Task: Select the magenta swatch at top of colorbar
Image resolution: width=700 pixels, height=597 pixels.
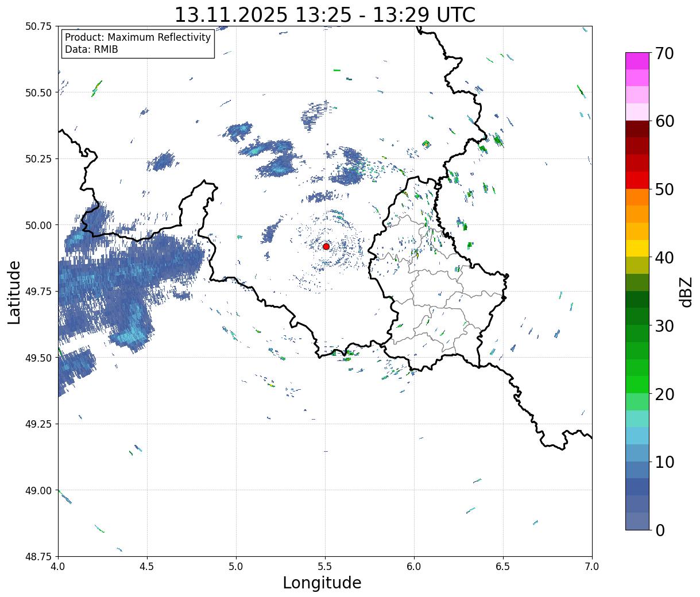Action: coord(637,61)
